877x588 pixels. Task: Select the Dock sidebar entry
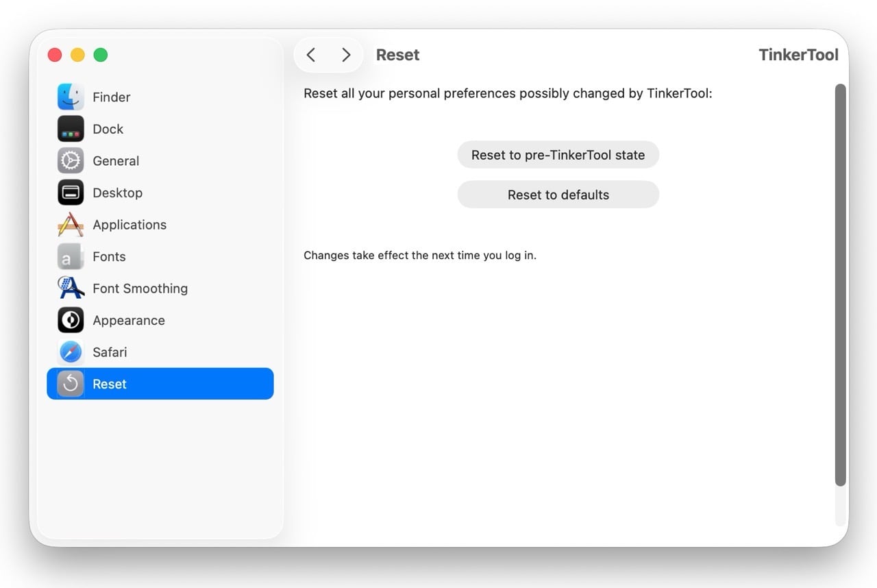[108, 128]
